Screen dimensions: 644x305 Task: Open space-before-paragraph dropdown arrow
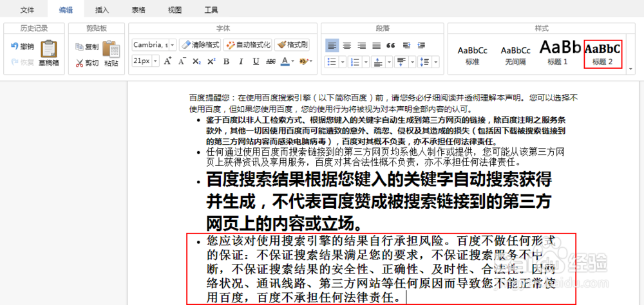[389, 62]
